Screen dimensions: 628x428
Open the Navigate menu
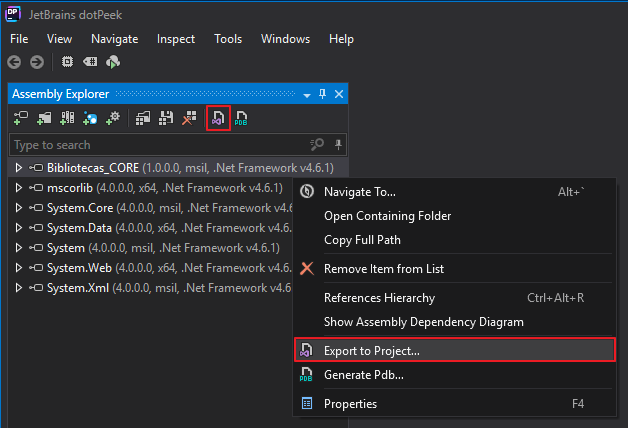(115, 39)
